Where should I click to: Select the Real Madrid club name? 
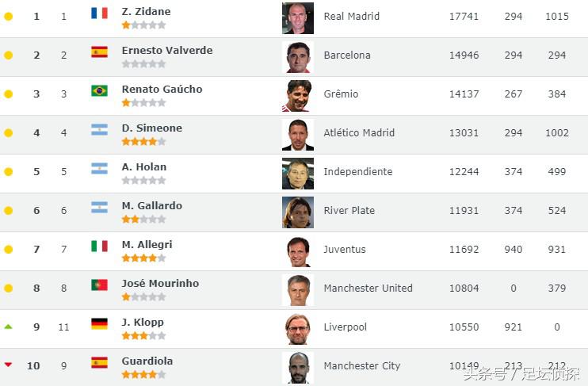[351, 16]
